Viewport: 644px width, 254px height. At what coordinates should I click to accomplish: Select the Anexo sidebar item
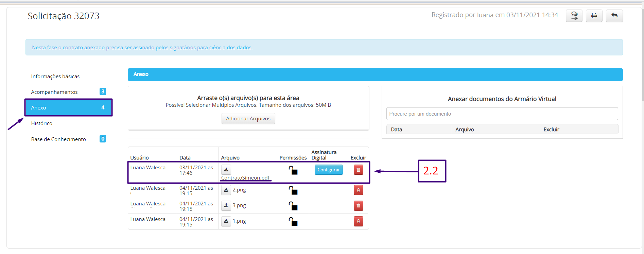69,107
